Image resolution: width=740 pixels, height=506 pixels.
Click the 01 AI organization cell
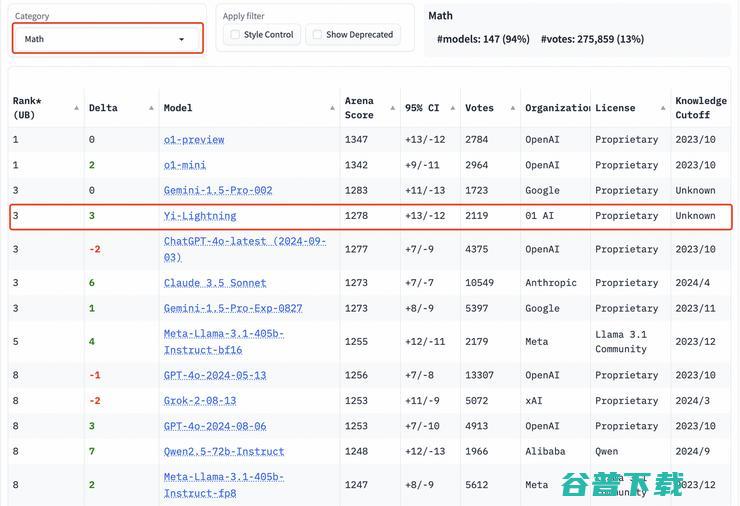coord(539,216)
